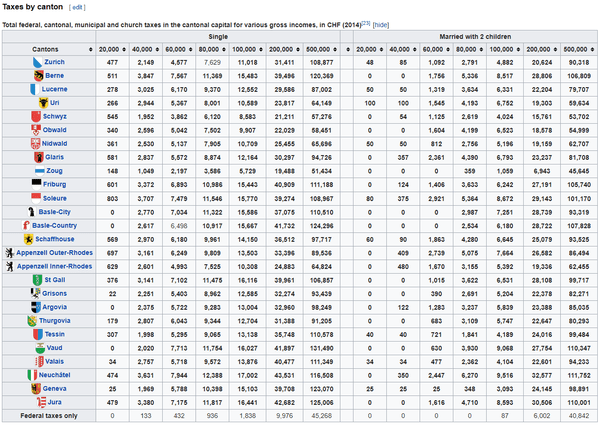Click the Zurich canton flag icon

(x=38, y=62)
